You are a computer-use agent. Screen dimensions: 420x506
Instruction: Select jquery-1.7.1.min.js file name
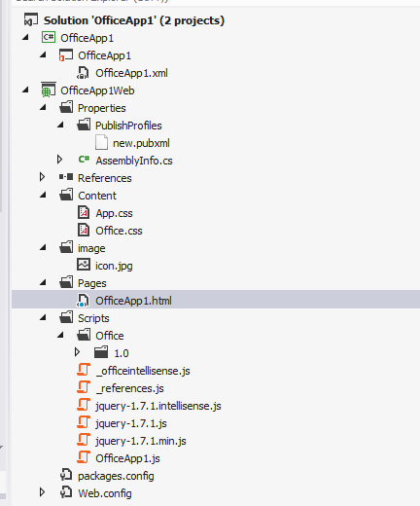click(x=141, y=441)
